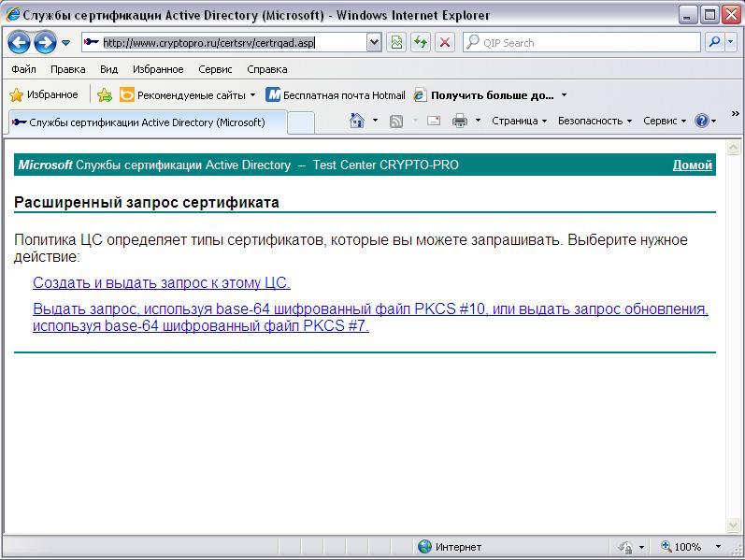
Task: Open the Безопасность dropdown menu
Action: point(595,121)
